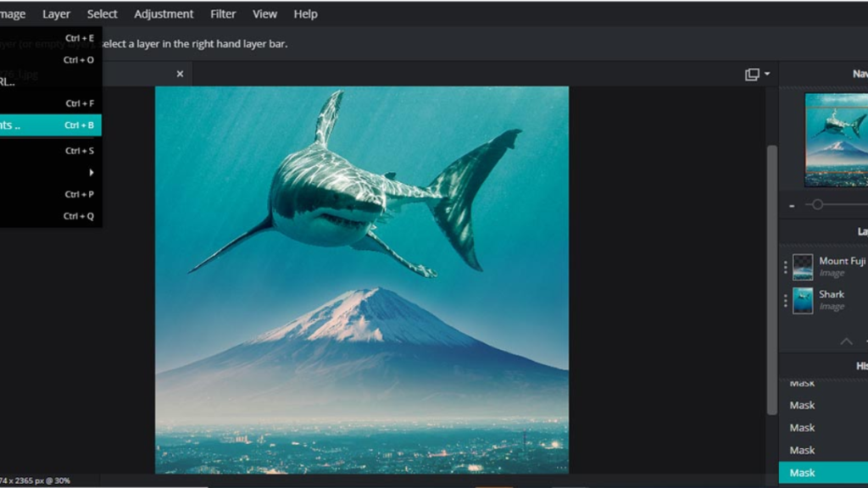Open the Adjustment menu
868x488 pixels.
point(163,14)
